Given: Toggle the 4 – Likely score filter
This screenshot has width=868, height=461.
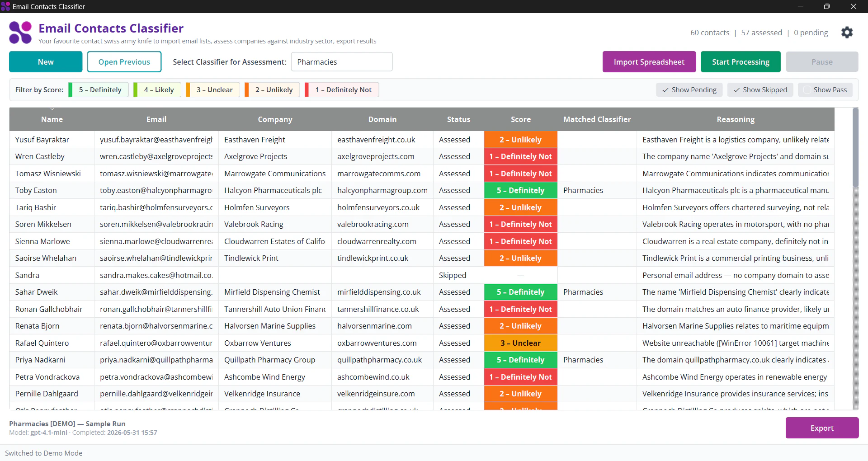Looking at the screenshot, I should 157,90.
